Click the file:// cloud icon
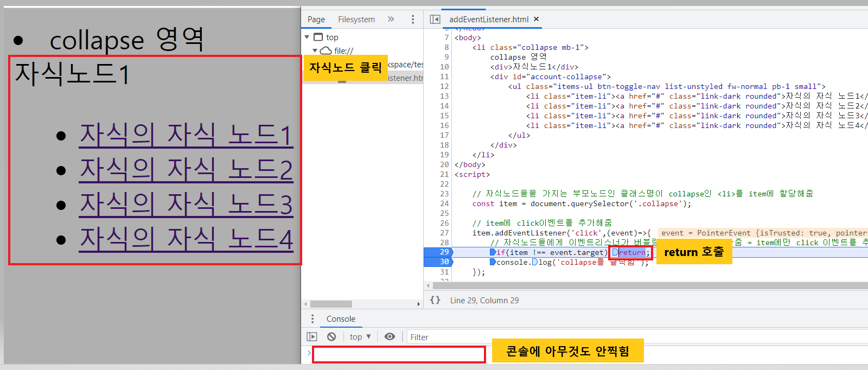This screenshot has width=868, height=370. click(325, 50)
